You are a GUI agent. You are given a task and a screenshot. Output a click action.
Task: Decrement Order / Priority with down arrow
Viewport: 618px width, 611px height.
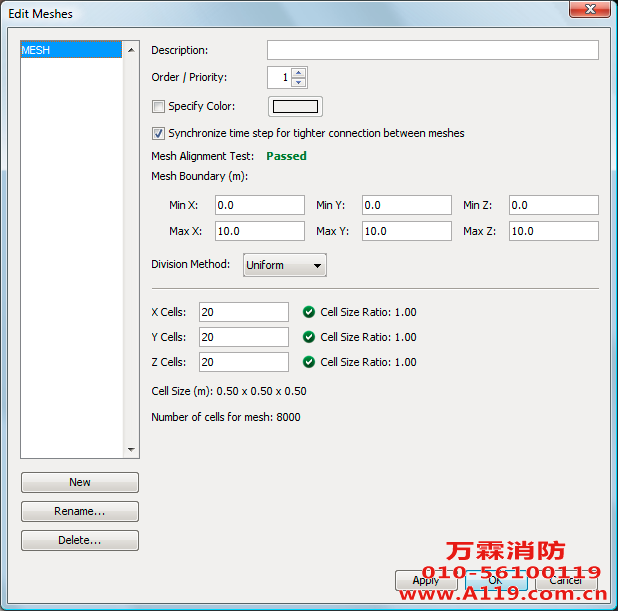(299, 82)
